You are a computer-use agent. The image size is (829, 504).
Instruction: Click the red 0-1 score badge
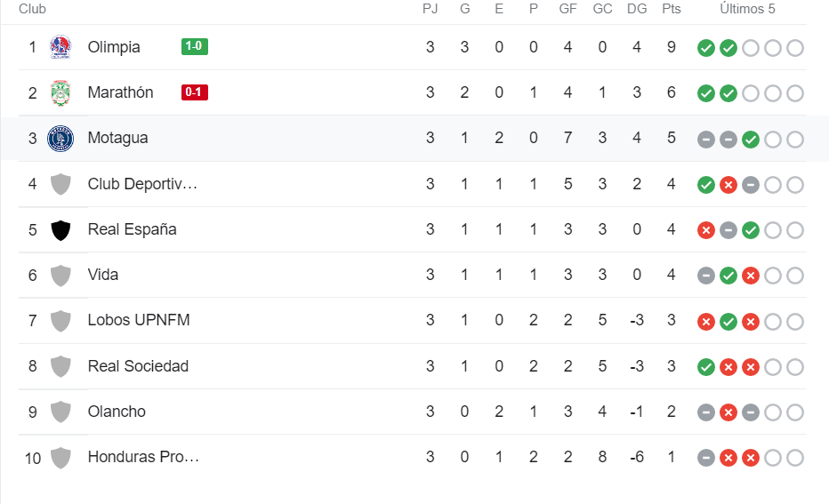click(195, 92)
